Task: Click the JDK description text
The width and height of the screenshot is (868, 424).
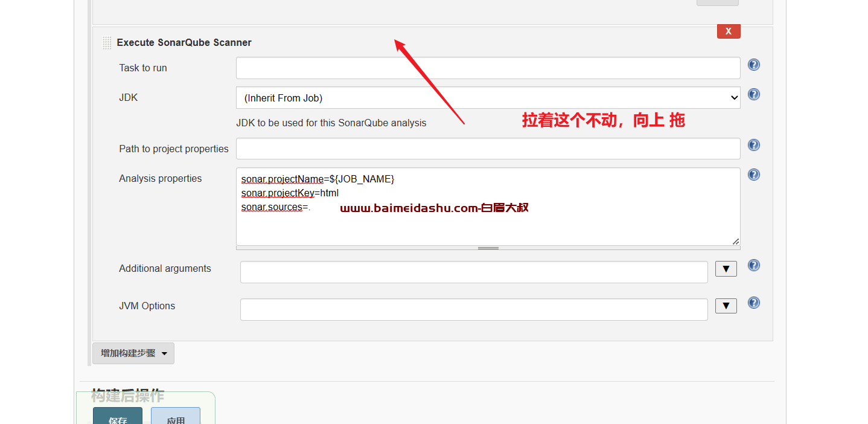Action: (x=331, y=123)
